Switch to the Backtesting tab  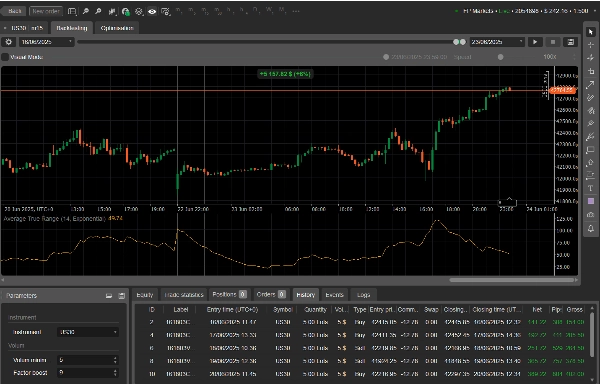coord(72,28)
